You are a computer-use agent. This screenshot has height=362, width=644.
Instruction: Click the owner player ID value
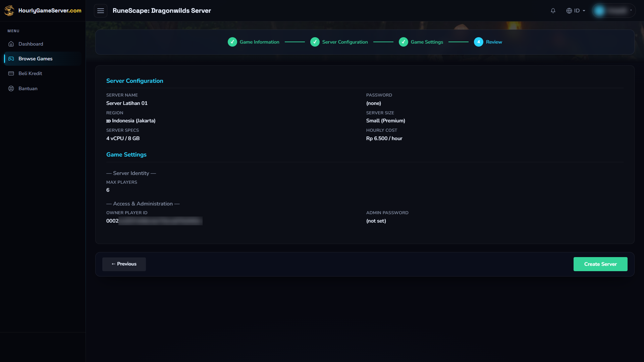click(x=154, y=221)
